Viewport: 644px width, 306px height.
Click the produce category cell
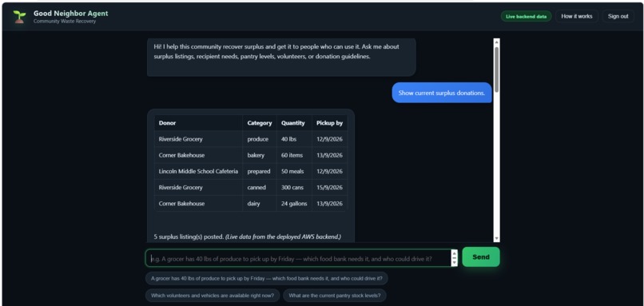[260, 139]
